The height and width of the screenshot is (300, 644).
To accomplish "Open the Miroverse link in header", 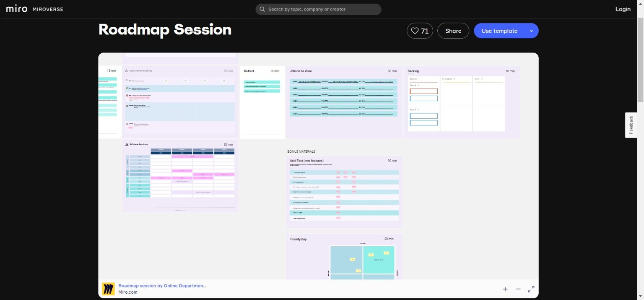I will coord(48,9).
